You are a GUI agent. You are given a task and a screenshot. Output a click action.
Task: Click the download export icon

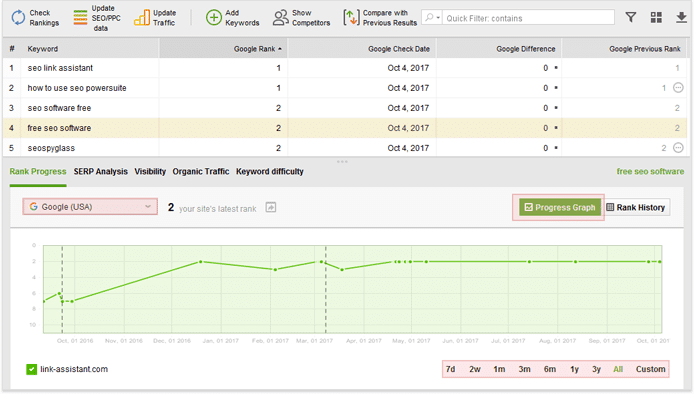point(681,18)
